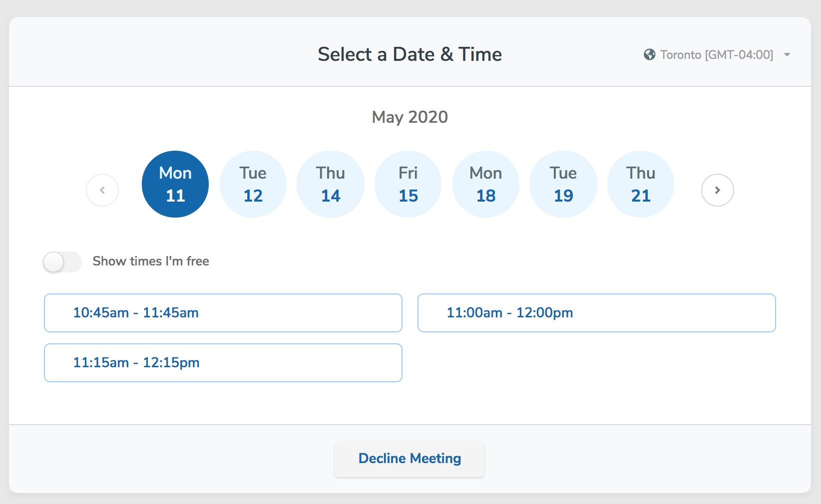Select the 10:45am - 11:45am time slot
The height and width of the screenshot is (504, 821).
[223, 313]
